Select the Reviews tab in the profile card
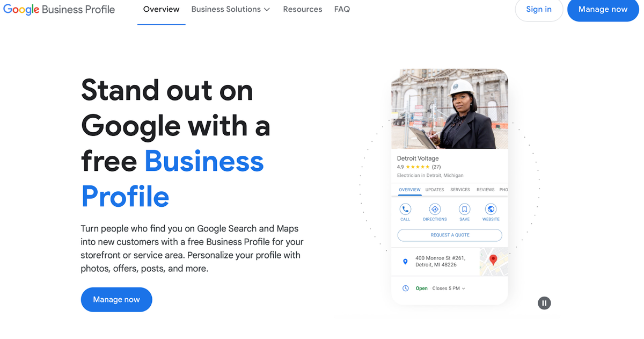 (485, 190)
